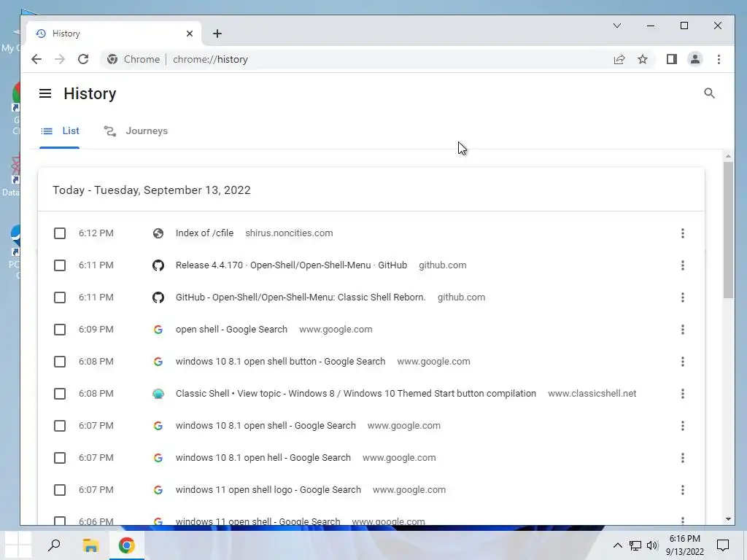The width and height of the screenshot is (747, 560).
Task: Select checkbox for open hell Google Search
Action: click(60, 458)
